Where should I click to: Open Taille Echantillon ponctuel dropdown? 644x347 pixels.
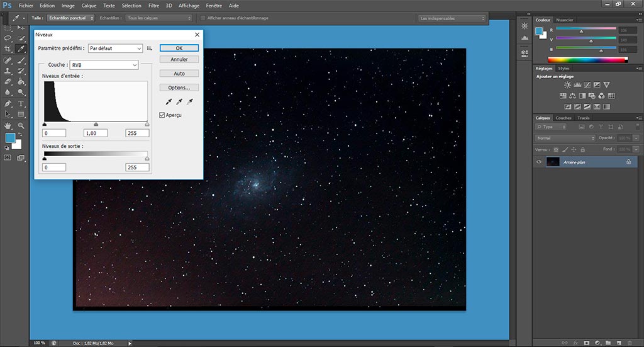click(x=70, y=18)
